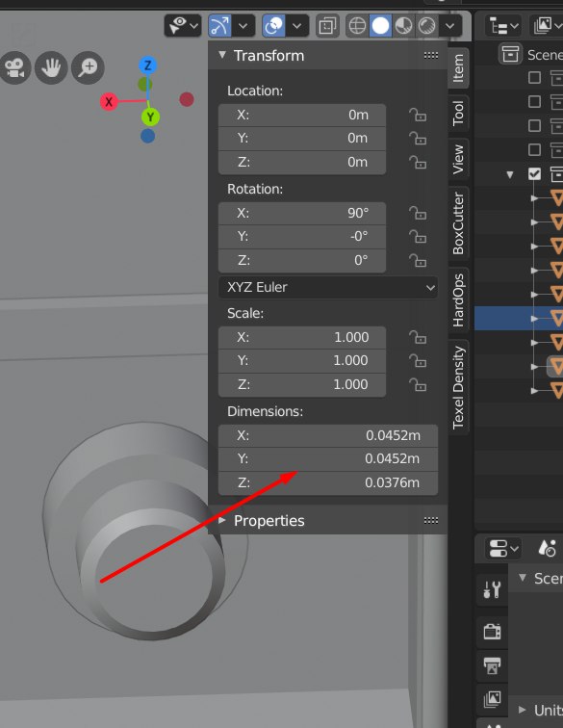The height and width of the screenshot is (728, 563).
Task: Open the object visibility and selectability dropdown
Action: pyautogui.click(x=183, y=26)
